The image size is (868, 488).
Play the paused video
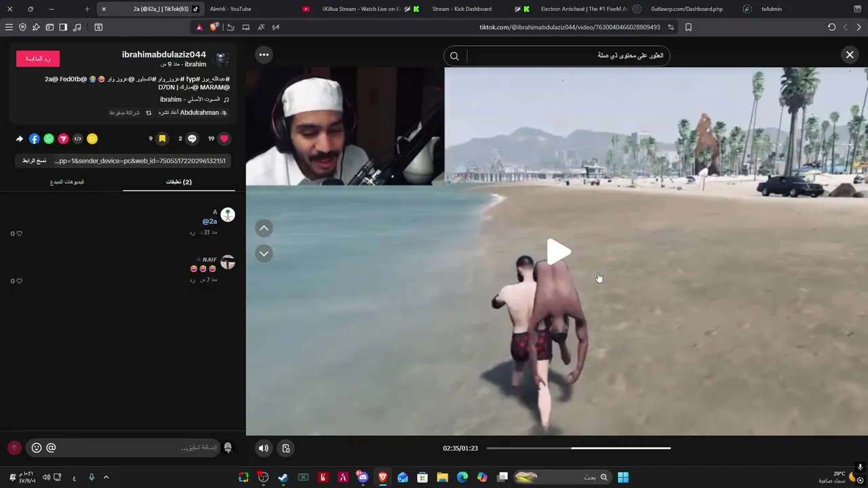[x=558, y=251]
